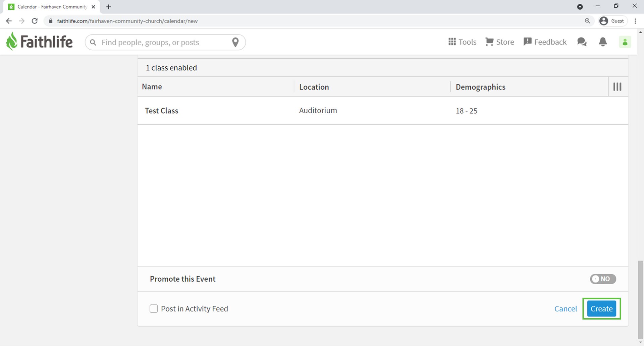Open a new browser tab

[109, 7]
